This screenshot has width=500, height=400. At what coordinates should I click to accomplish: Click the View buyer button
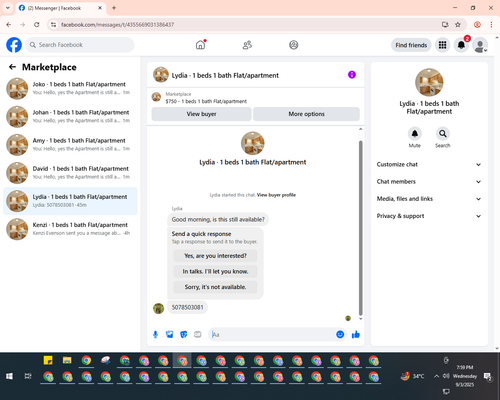tap(201, 114)
